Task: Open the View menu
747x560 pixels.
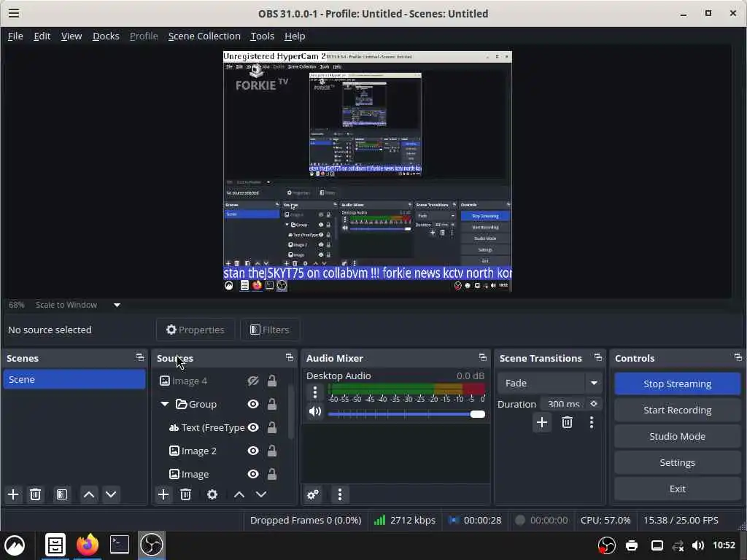Action: [71, 36]
